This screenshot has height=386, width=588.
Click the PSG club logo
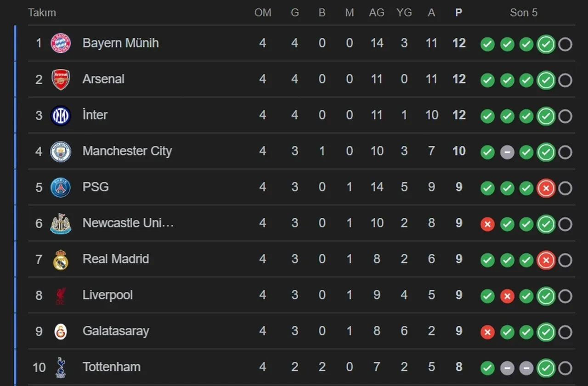coord(61,187)
